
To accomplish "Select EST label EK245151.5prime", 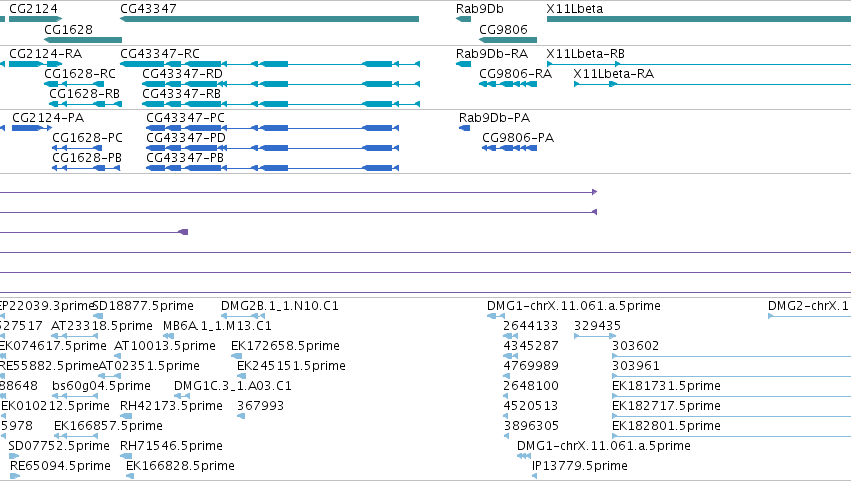I will (291, 366).
